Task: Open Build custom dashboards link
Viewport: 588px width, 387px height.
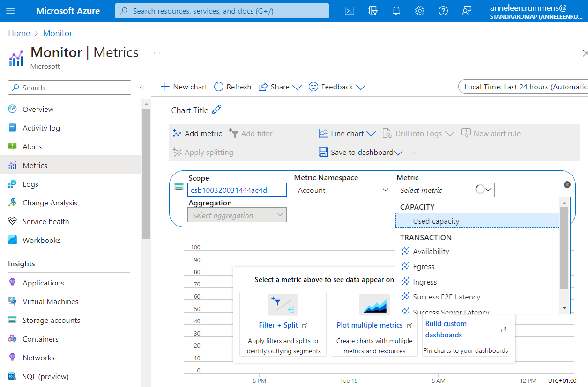Action: click(446, 329)
